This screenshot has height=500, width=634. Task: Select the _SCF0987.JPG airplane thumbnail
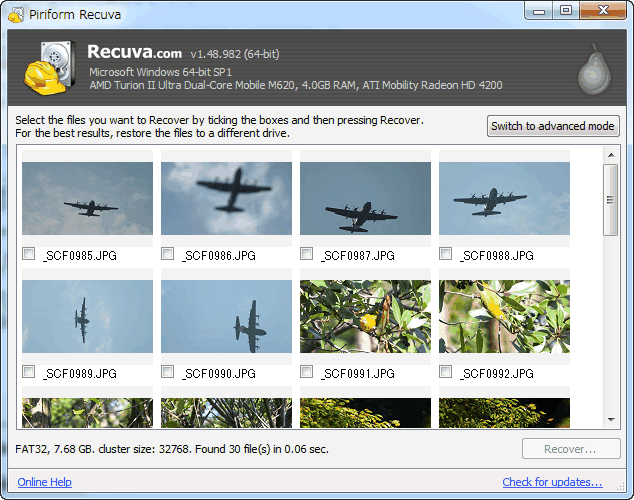coord(366,198)
